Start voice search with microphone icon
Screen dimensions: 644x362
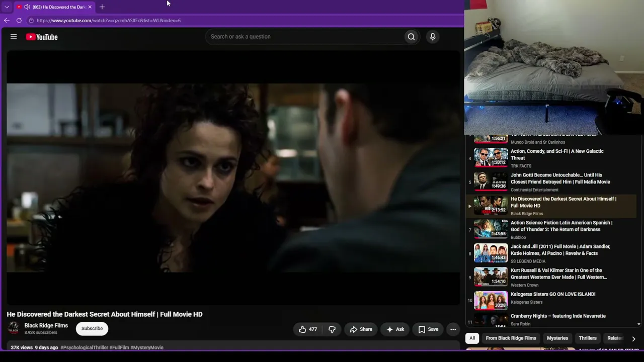[x=432, y=37]
